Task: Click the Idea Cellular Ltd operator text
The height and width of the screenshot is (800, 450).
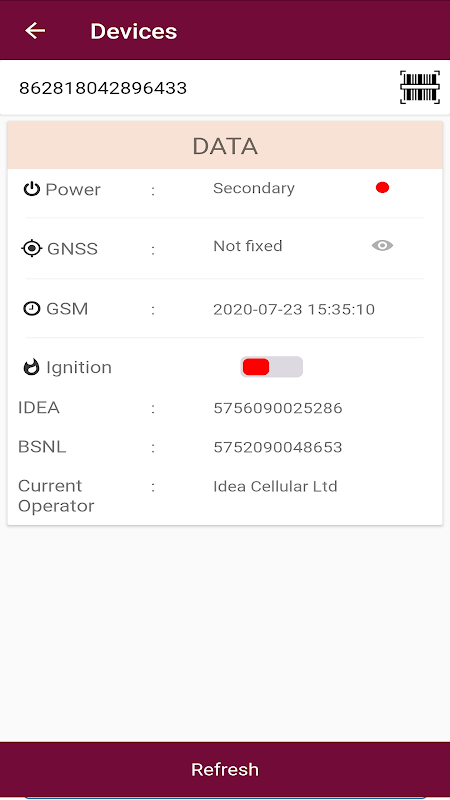Action: click(276, 486)
